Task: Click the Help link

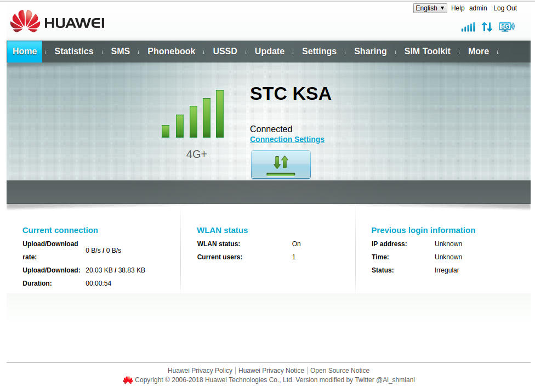Action: coord(458,8)
